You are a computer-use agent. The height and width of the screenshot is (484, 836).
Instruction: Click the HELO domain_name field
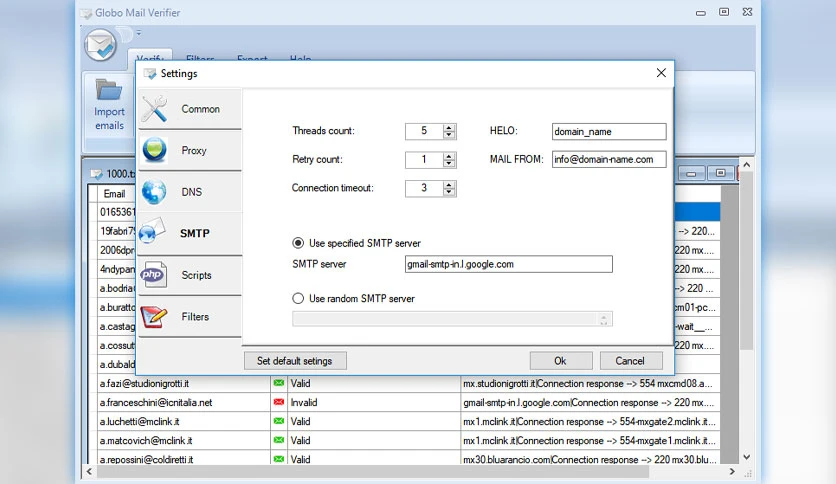pyautogui.click(x=609, y=132)
